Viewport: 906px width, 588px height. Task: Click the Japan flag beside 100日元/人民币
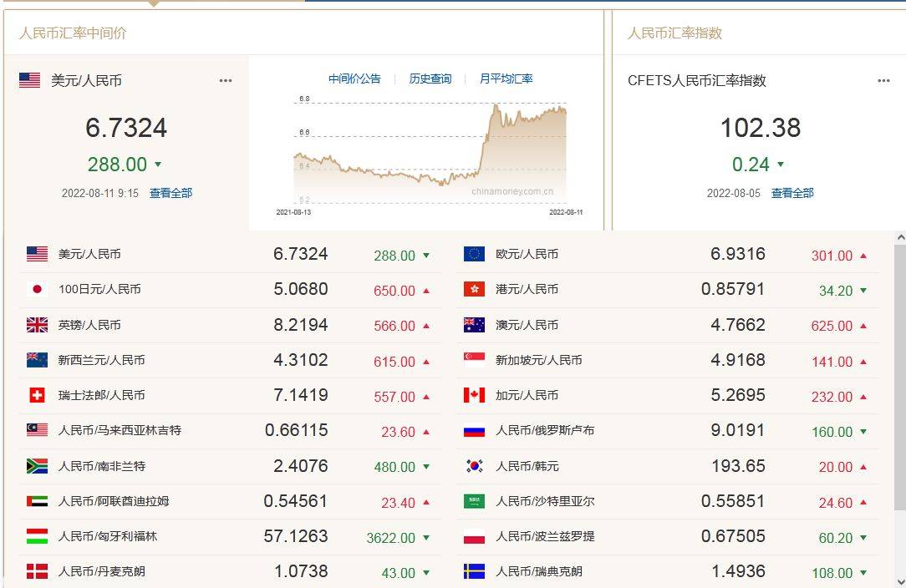point(37,289)
